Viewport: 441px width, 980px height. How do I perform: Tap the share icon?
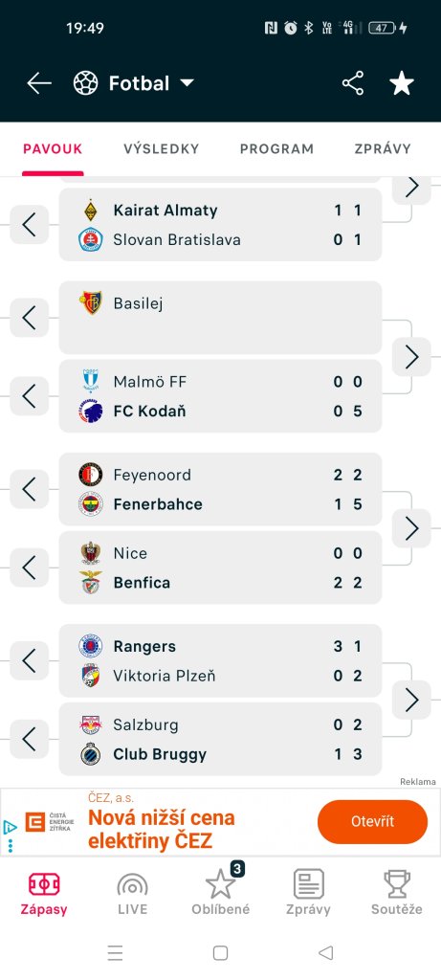[353, 83]
